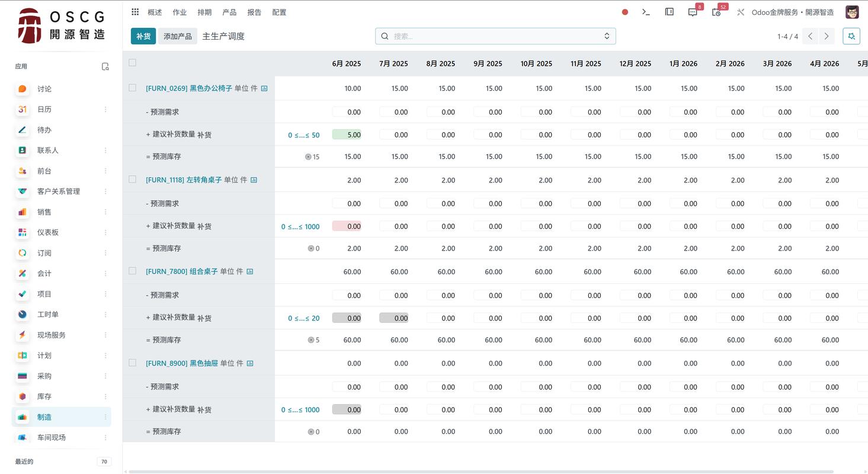
Task: Open the 会计 three-dot options menu
Action: (105, 273)
